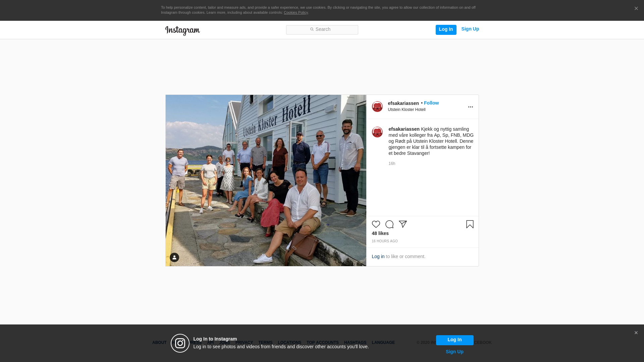Open the Utstein Kloster Hotell location link
The image size is (644, 362).
click(x=407, y=110)
